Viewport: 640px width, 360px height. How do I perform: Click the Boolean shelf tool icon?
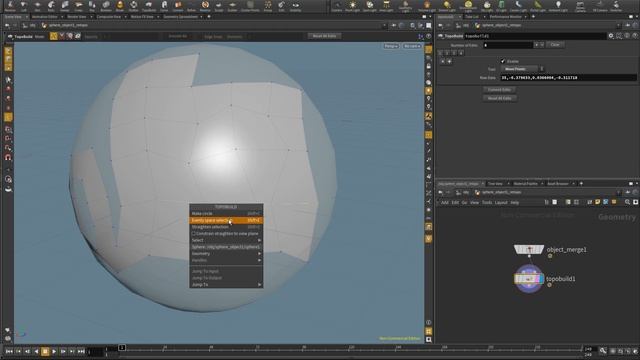point(106,6)
